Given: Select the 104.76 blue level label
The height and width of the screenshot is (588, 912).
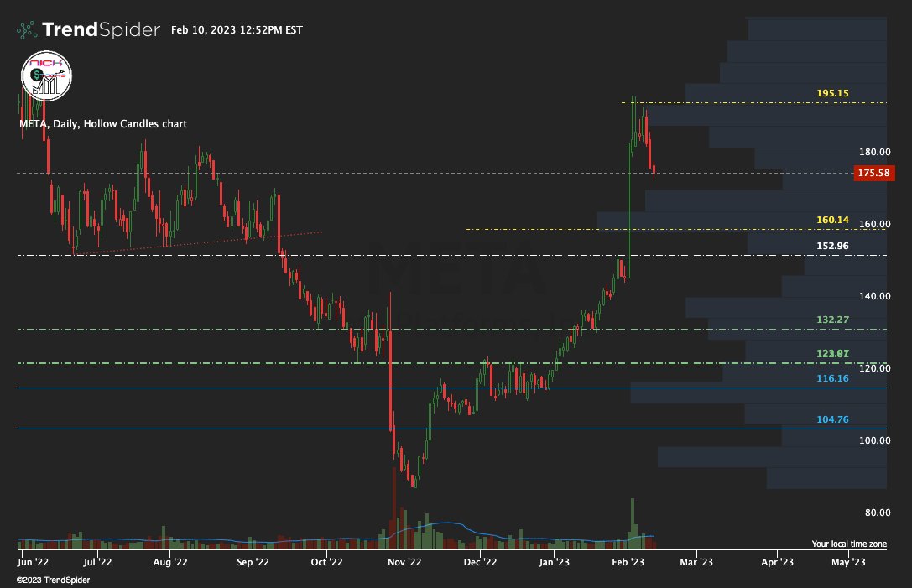Looking at the screenshot, I should click(x=832, y=419).
